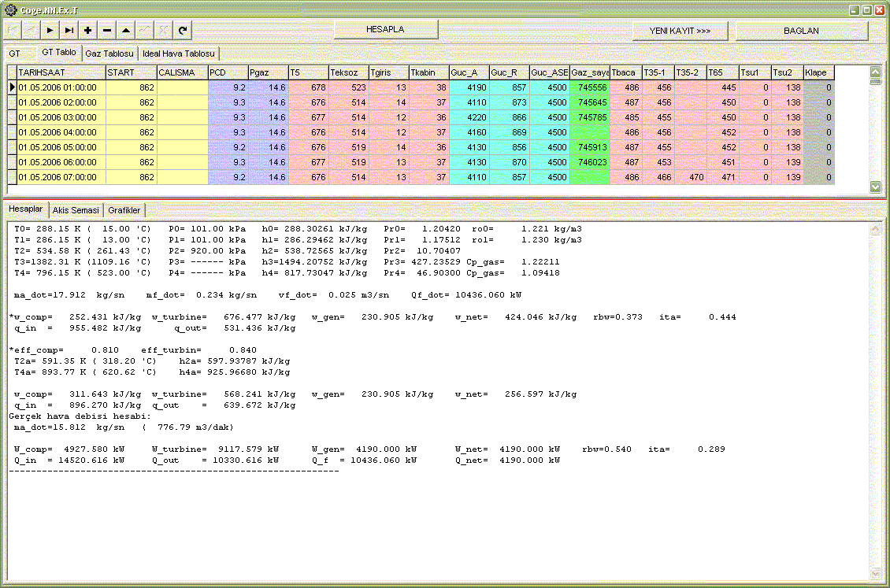Click the BAGLAN button
The height and width of the screenshot is (588, 890).
(x=801, y=31)
